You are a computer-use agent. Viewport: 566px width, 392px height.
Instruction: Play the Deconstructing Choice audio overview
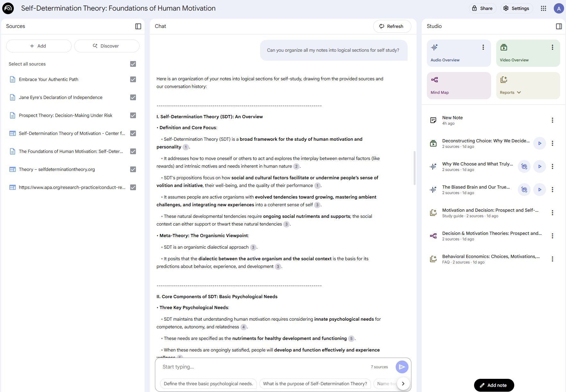coord(540,143)
